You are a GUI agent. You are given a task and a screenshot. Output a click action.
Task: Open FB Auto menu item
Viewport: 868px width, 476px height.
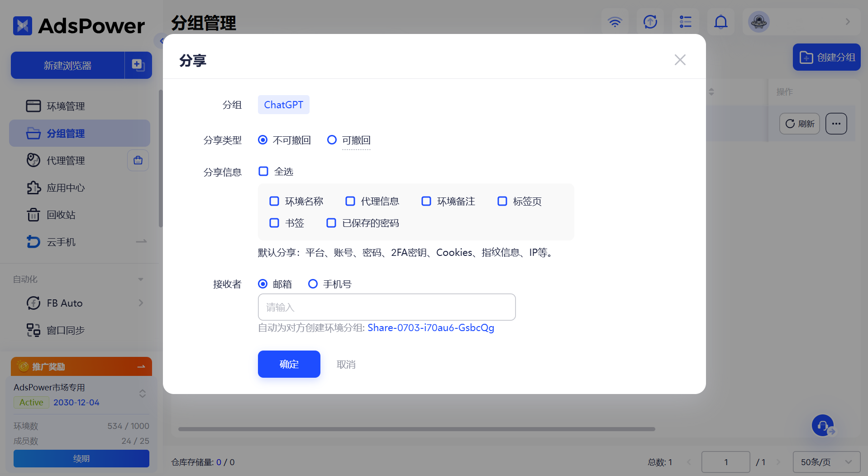80,303
